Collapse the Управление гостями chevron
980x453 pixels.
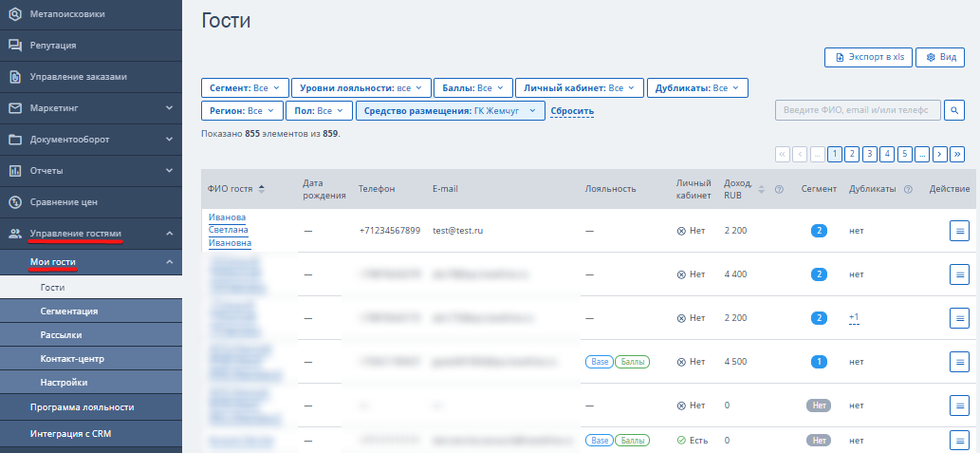click(x=170, y=234)
